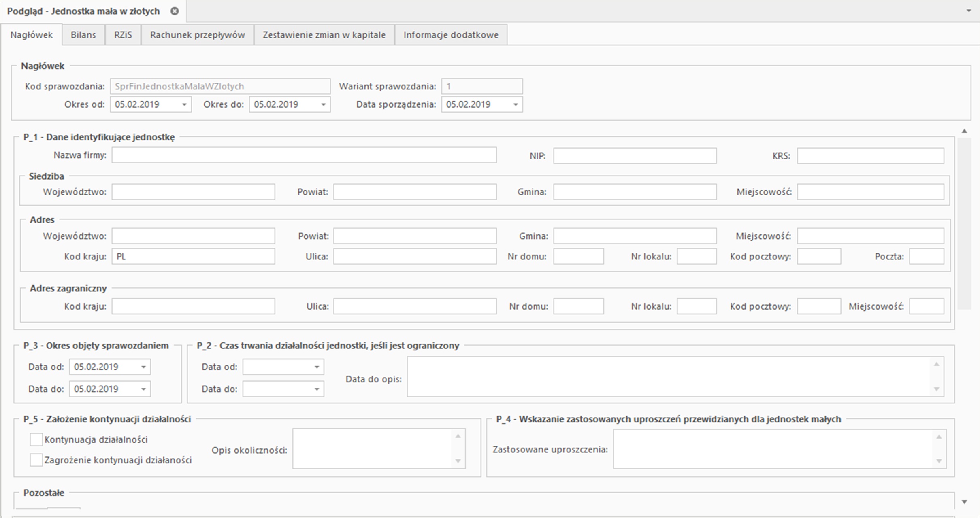This screenshot has height=518, width=980.
Task: Focus the NIP text field
Action: point(635,156)
